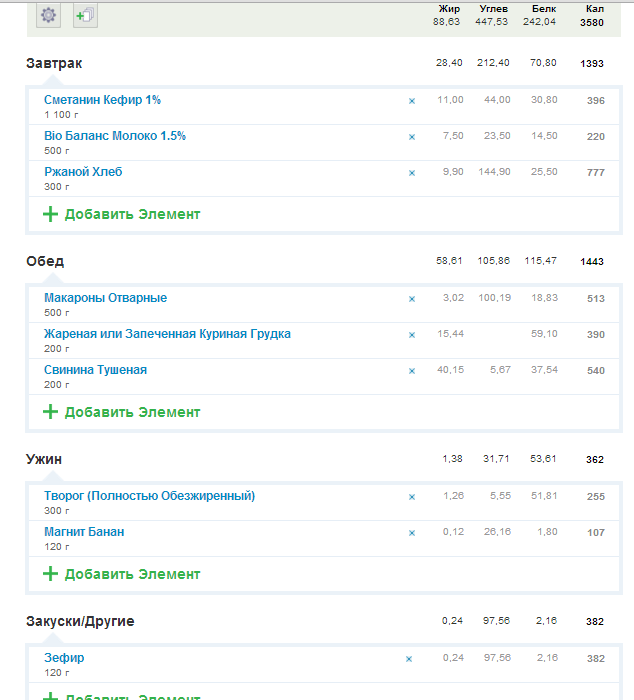The image size is (634, 700).
Task: Remove Творог (Полностью Обезжиренный) via × icon
Action: pyautogui.click(x=411, y=497)
